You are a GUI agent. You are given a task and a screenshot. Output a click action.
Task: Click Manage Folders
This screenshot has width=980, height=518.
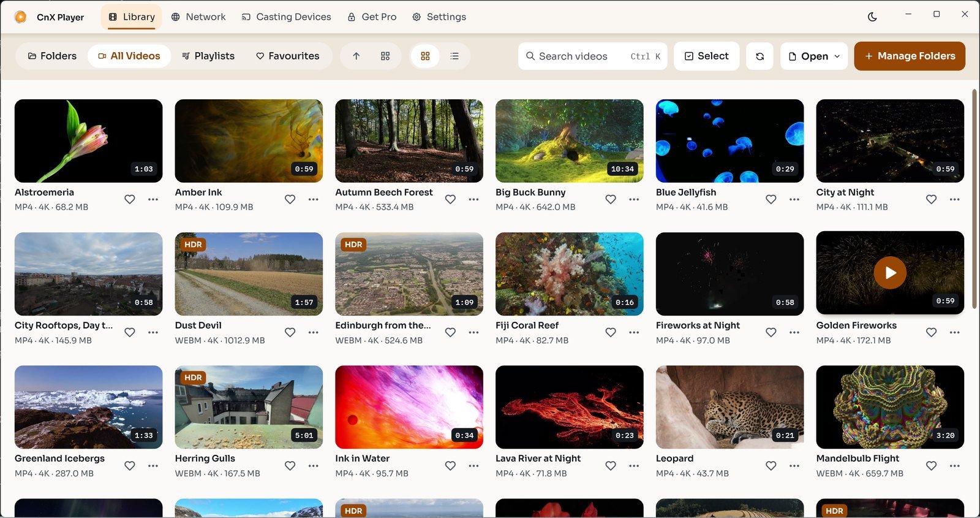910,56
